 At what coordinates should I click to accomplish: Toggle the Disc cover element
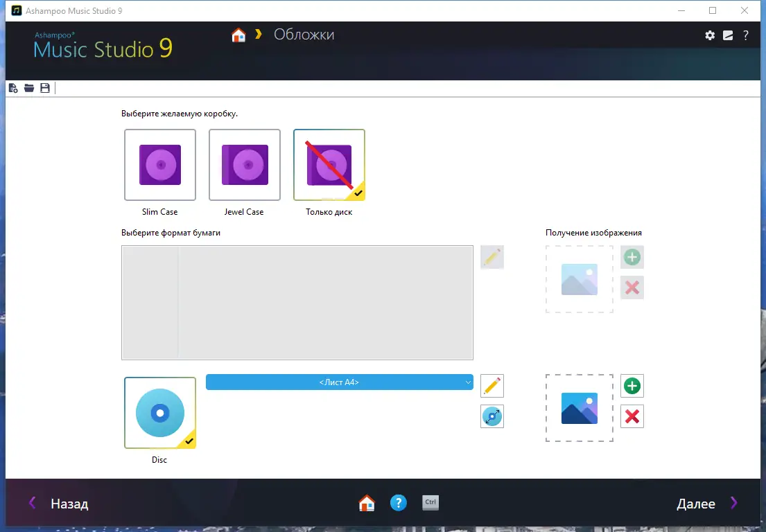pos(160,413)
